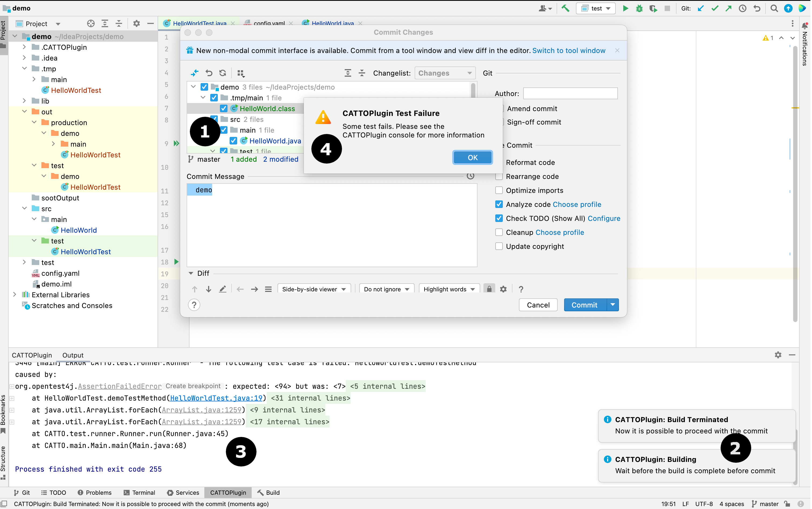
Task: Switch to the Problems tool window tab
Action: [x=95, y=493]
